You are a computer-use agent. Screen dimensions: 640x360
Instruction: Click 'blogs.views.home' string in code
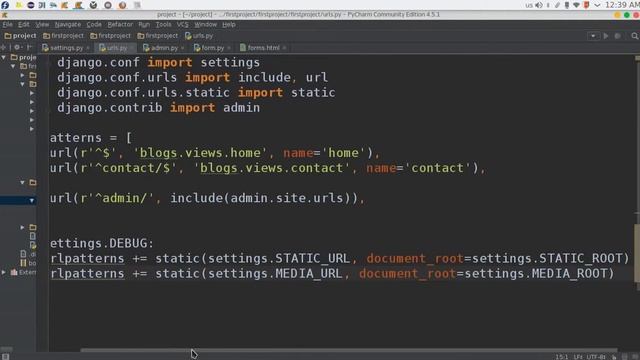tap(200, 153)
